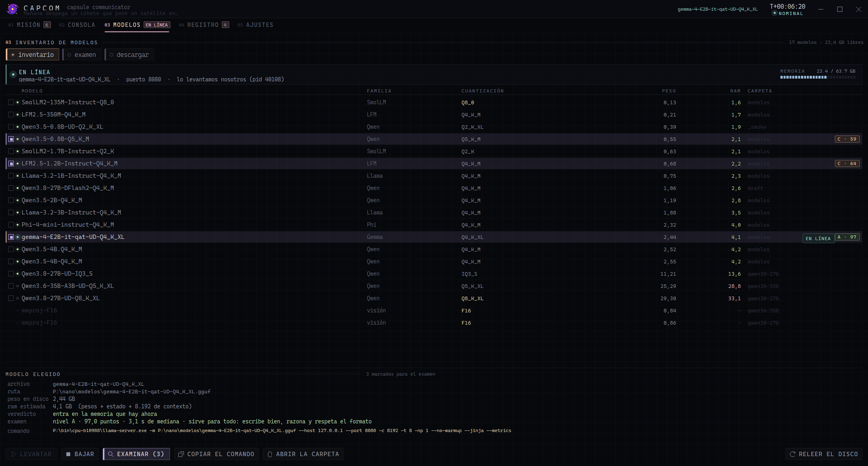
Task: Open the 04 REGISTRO tab
Action: [x=204, y=25]
